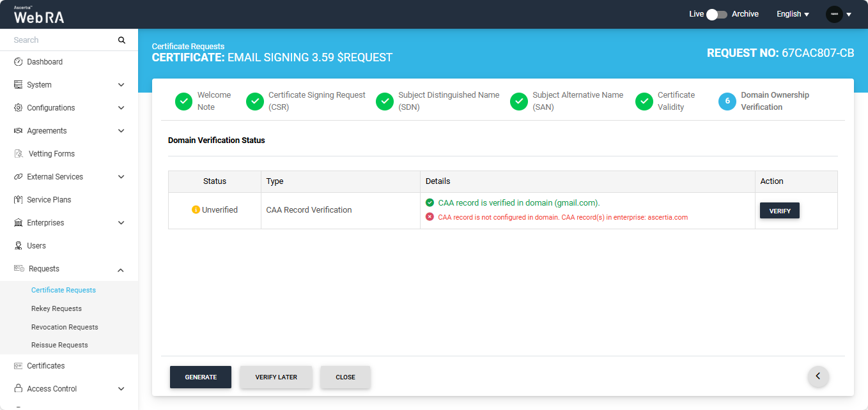This screenshot has width=868, height=410.
Task: Click the VERIFY LATER button
Action: pos(276,377)
